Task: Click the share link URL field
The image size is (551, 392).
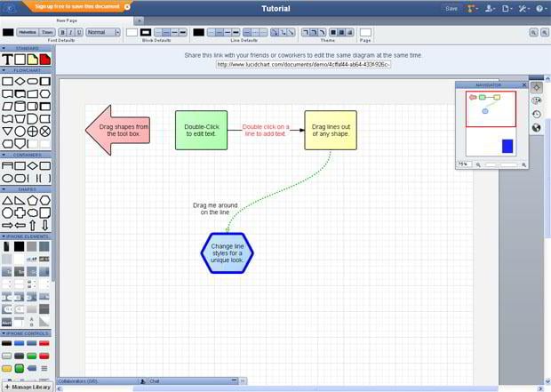Action: pyautogui.click(x=303, y=64)
